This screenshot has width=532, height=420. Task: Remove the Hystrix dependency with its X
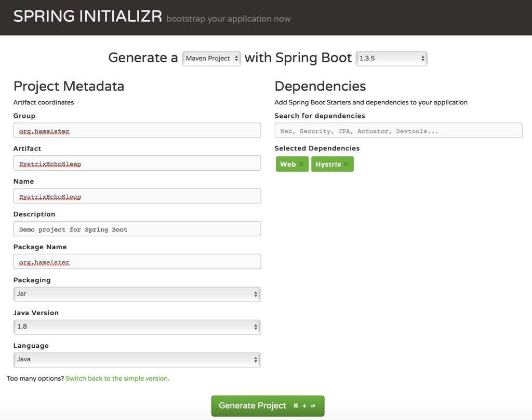pos(346,165)
